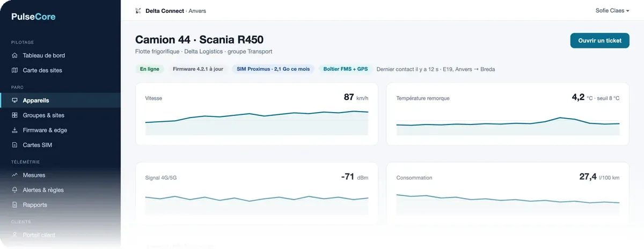This screenshot has height=249, width=644.
Task: Open the Vitesse chart card
Action: (x=257, y=114)
